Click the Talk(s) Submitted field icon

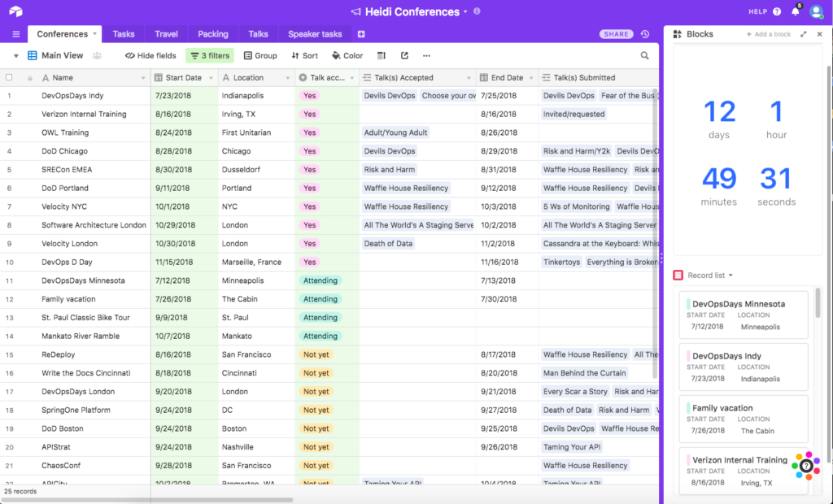(x=546, y=77)
